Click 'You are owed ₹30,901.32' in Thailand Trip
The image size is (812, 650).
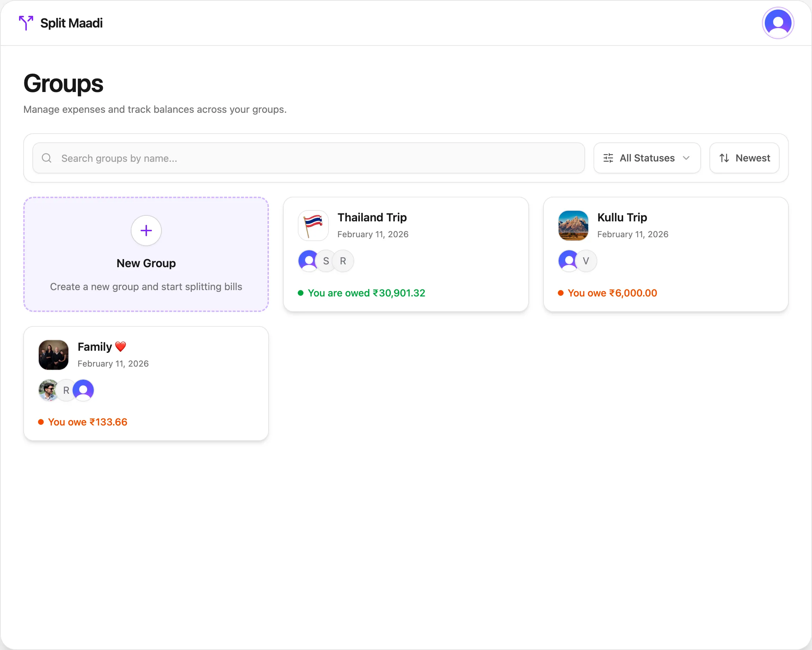coord(366,293)
